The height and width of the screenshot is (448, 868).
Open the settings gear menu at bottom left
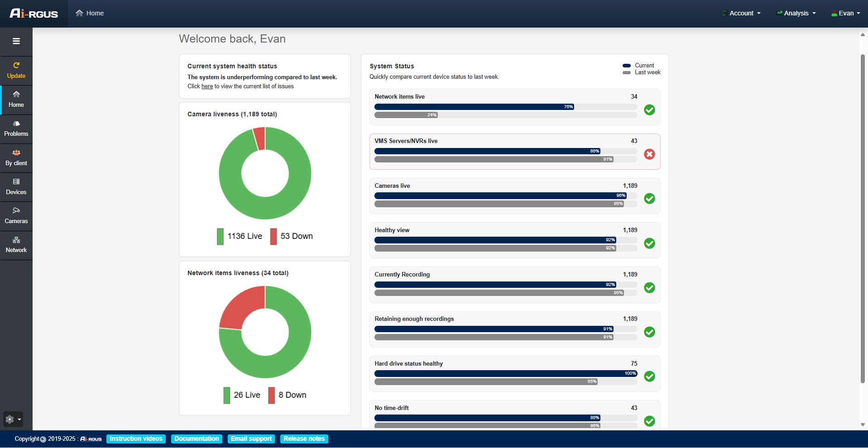(12, 419)
